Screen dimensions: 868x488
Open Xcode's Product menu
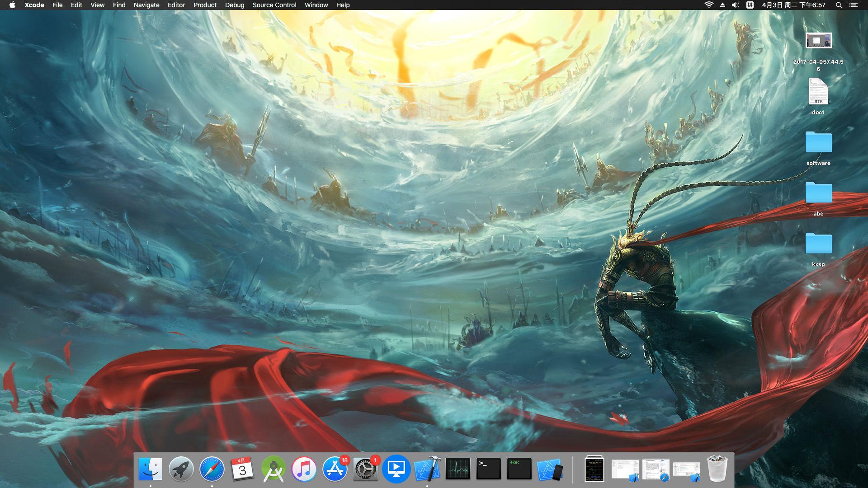click(x=204, y=5)
